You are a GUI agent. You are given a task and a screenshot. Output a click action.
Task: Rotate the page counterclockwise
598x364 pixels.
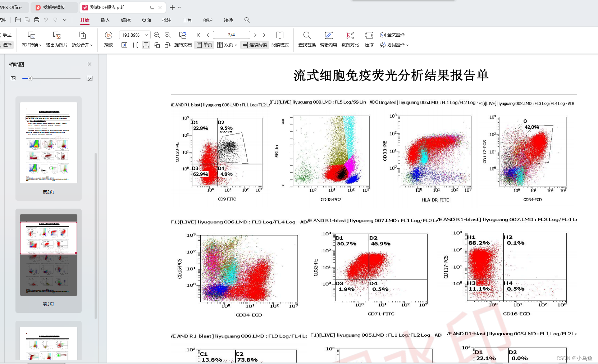(157, 45)
